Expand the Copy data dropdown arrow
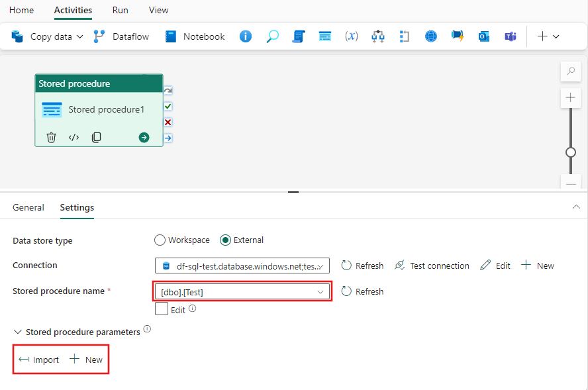 79,37
